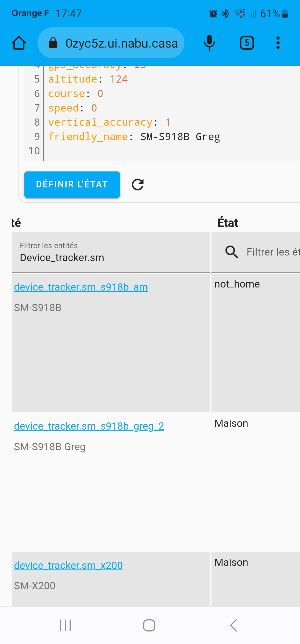Open device_tracker.sm_x200 entity link

tap(68, 565)
